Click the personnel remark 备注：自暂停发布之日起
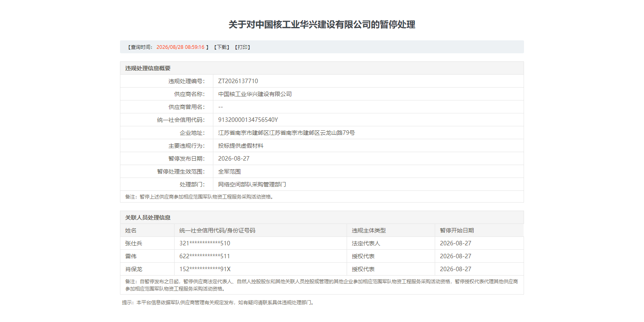The width and height of the screenshot is (644, 322). click(322, 285)
